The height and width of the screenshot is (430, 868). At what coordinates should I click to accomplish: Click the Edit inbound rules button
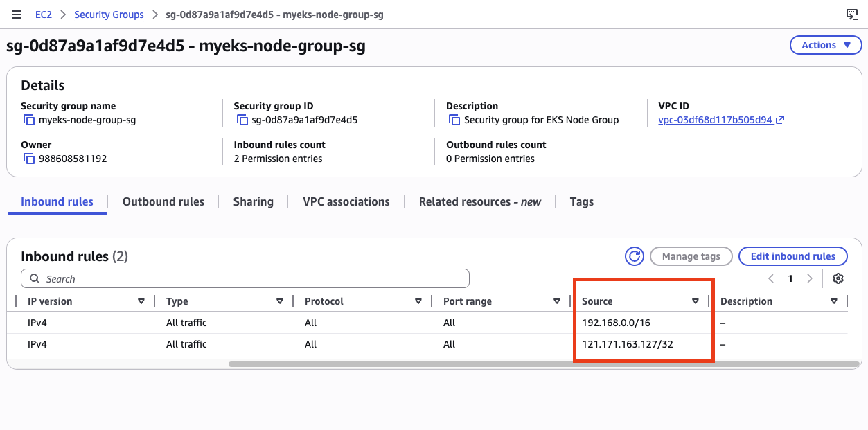pyautogui.click(x=792, y=256)
